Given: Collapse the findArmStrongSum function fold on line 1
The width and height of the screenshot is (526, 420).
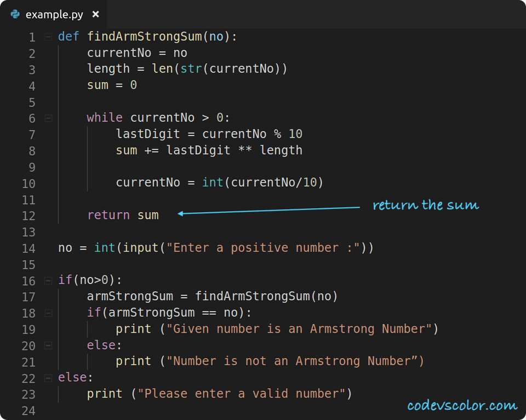Looking at the screenshot, I should click(x=48, y=37).
